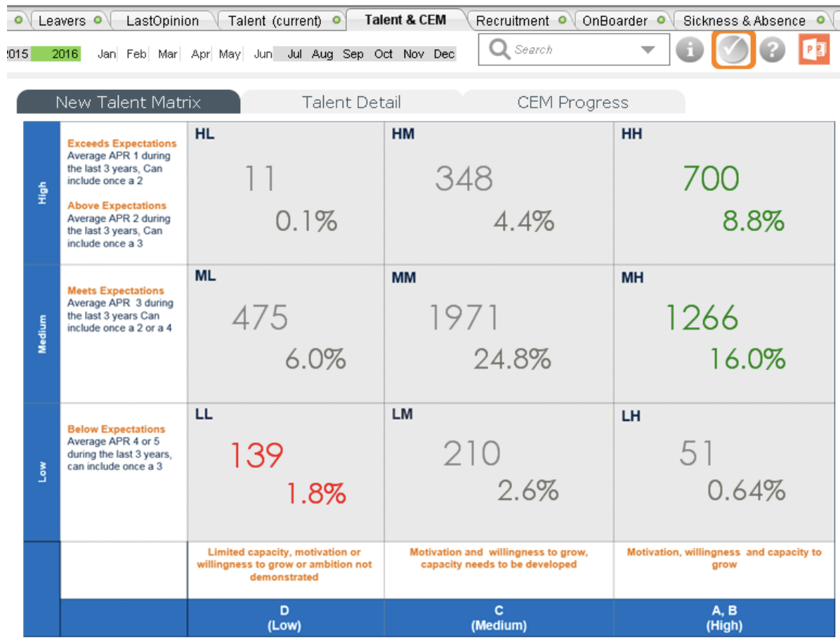This screenshot has height=642, width=840.
Task: Open help with the question mark icon
Action: 772,50
